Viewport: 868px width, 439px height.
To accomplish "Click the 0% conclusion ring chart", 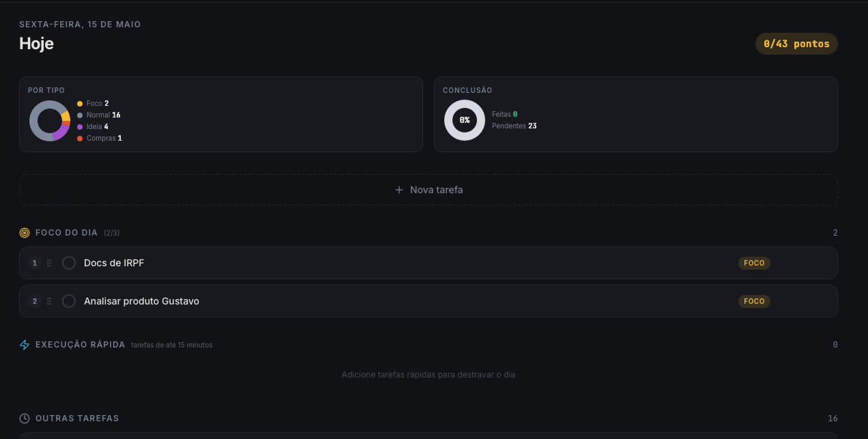I will coord(465,120).
